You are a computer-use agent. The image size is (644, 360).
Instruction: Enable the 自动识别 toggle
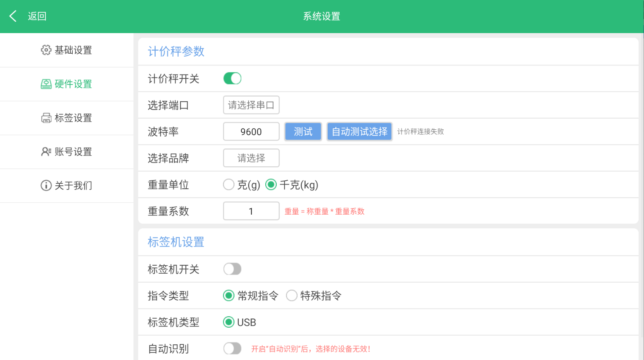(x=232, y=348)
